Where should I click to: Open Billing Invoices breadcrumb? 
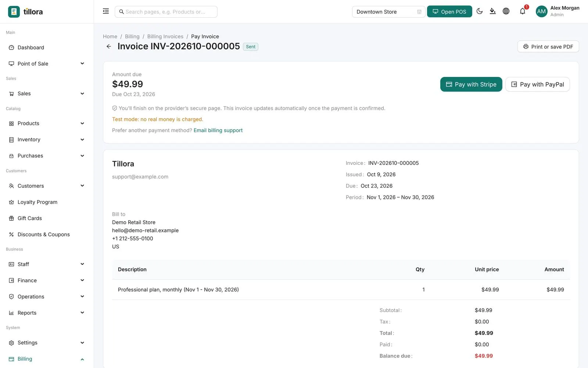[165, 36]
